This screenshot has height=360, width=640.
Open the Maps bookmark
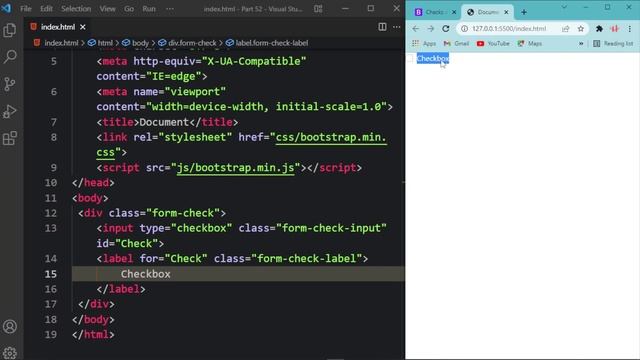pyautogui.click(x=530, y=43)
